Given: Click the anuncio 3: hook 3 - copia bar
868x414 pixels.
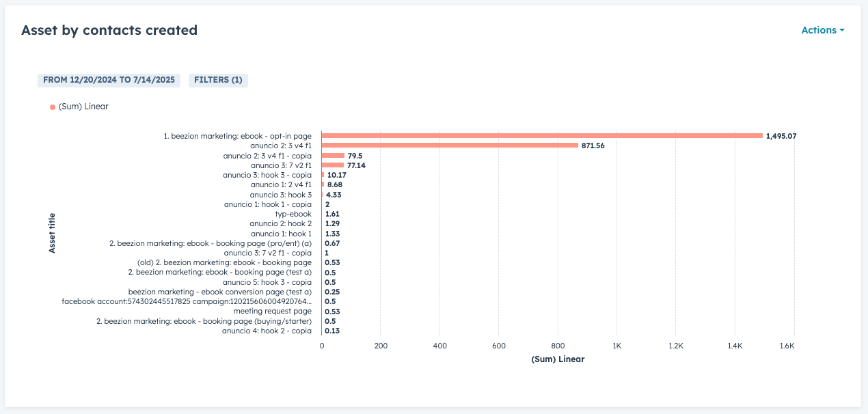Looking at the screenshot, I should 323,175.
